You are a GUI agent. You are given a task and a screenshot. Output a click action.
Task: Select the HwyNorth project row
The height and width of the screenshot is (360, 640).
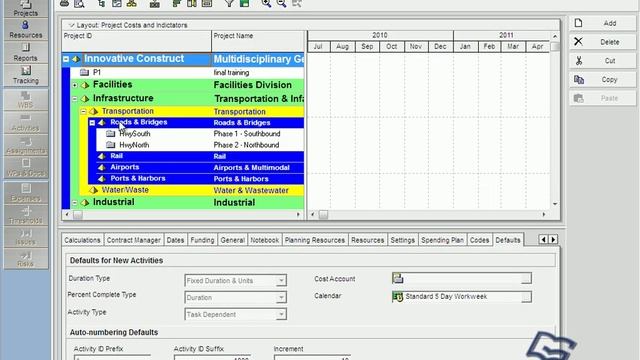(x=200, y=145)
